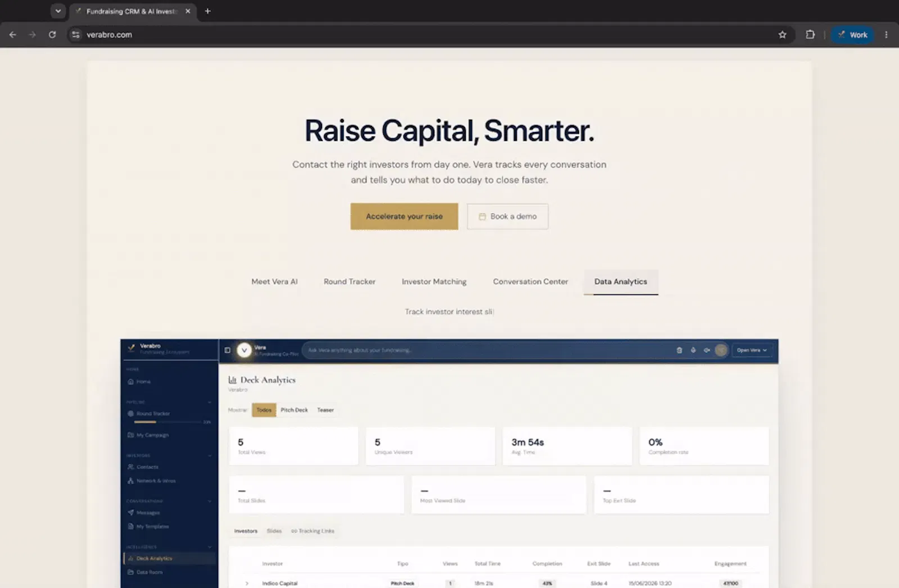The height and width of the screenshot is (588, 899).
Task: Click the first header icon left of avatar
Action: tap(679, 350)
